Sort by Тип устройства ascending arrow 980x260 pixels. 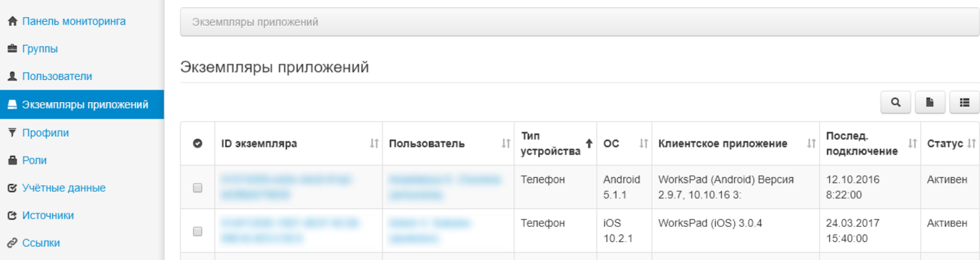(x=589, y=143)
